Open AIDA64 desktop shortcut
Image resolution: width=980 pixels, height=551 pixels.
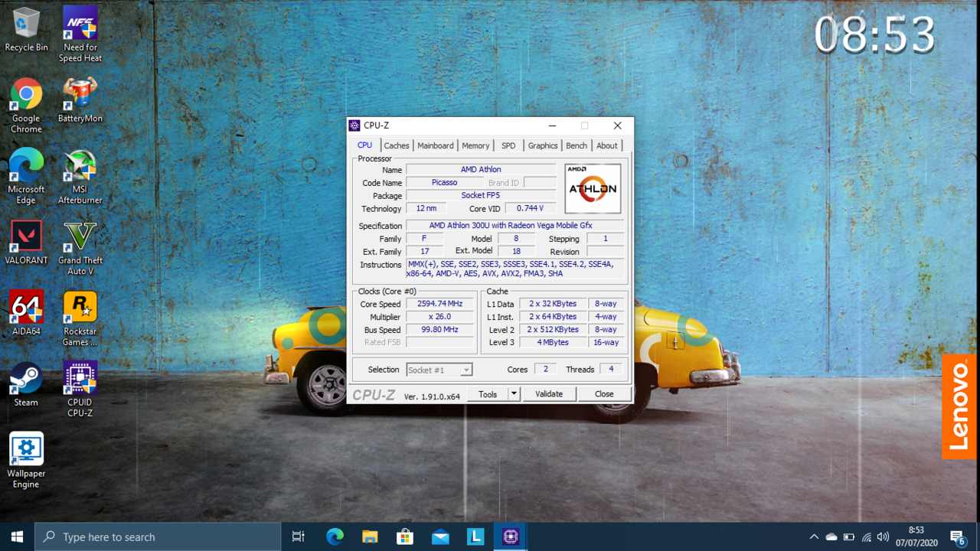[26, 313]
